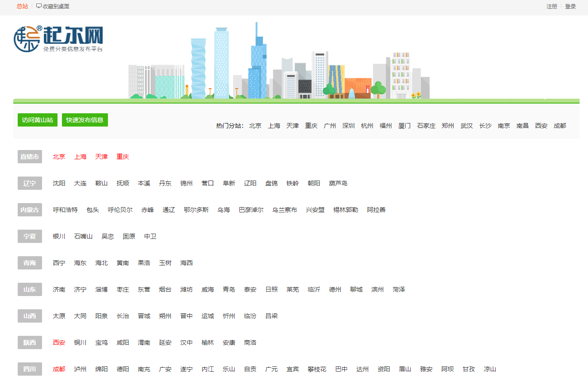Open 杭州 in the 热门分站 row
The height and width of the screenshot is (377, 588).
(367, 126)
